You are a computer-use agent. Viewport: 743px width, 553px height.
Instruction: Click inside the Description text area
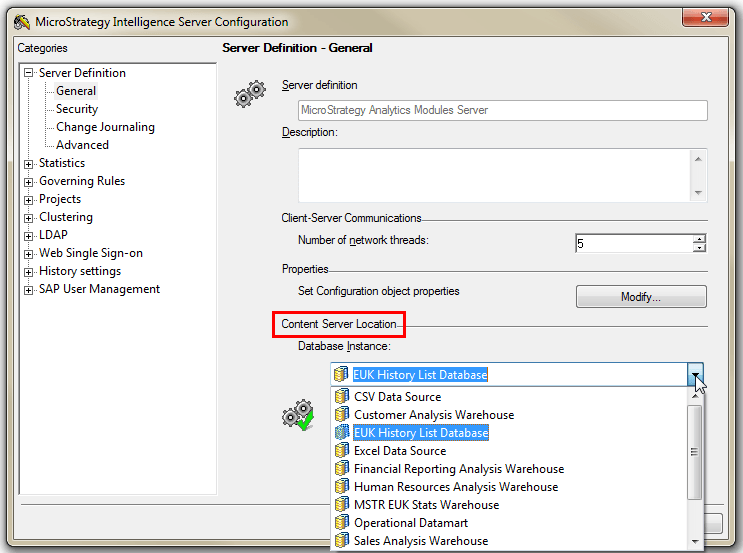pos(494,175)
